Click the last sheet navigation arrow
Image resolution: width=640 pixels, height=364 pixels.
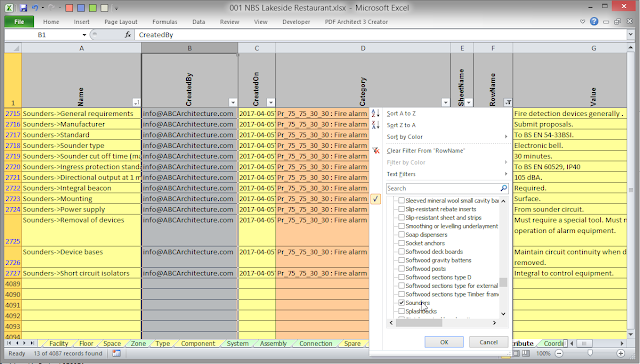coord(32,343)
